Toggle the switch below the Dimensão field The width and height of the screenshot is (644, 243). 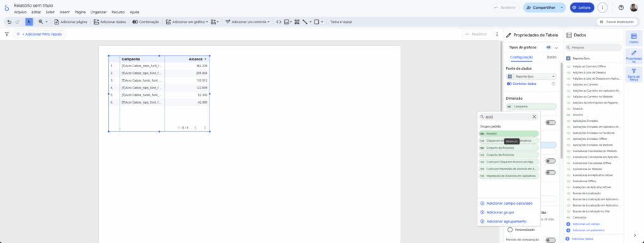pyautogui.click(x=550, y=122)
